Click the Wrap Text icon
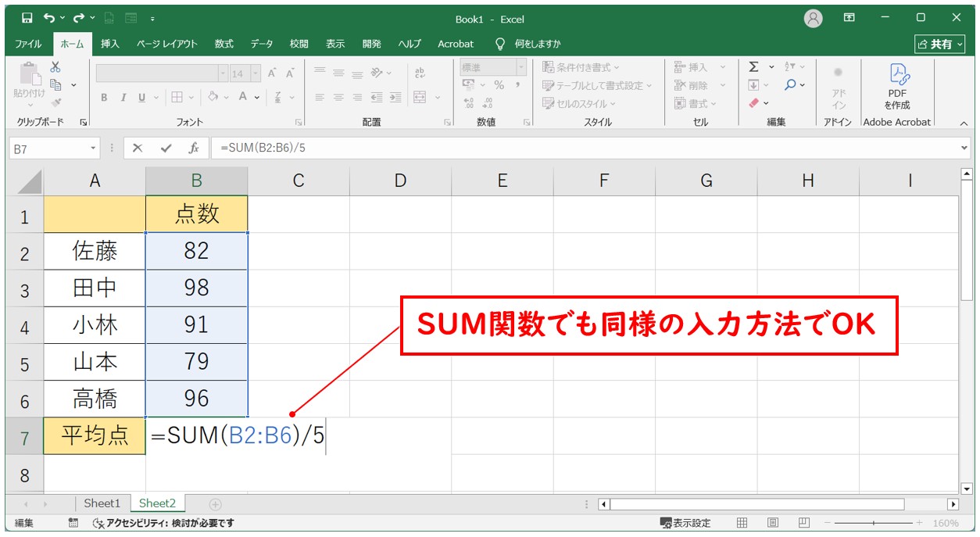Viewport: 980px width, 537px height. 420,73
